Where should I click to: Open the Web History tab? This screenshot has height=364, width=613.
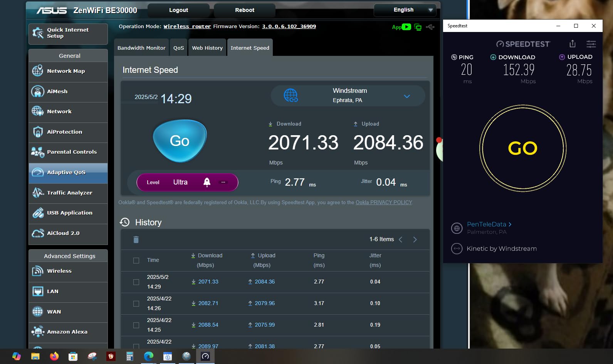pyautogui.click(x=207, y=48)
